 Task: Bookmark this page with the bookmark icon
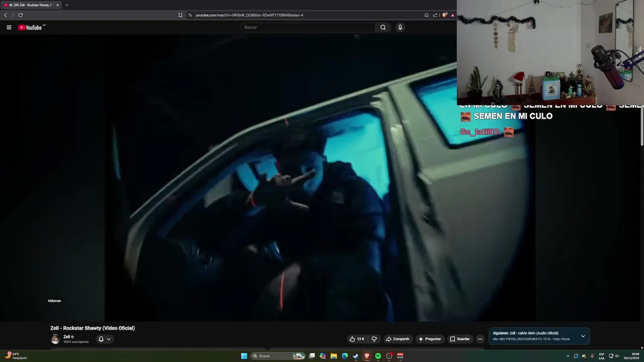coord(180,15)
